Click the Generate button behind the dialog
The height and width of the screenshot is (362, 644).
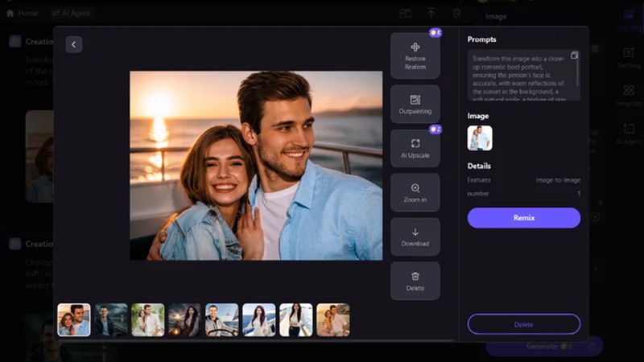[x=544, y=347]
